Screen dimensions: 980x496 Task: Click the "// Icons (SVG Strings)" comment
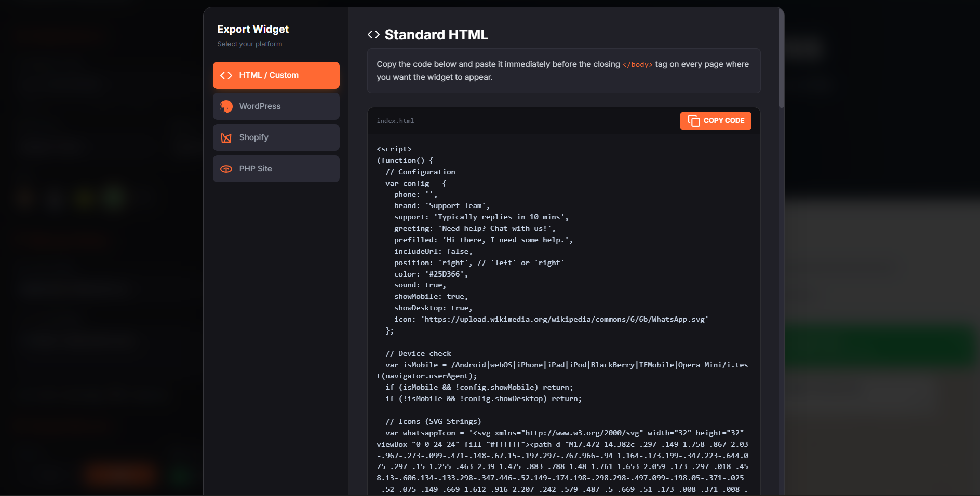point(433,421)
